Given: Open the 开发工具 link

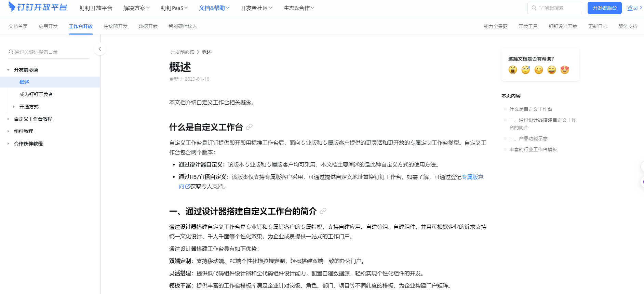Looking at the screenshot, I should [x=528, y=26].
